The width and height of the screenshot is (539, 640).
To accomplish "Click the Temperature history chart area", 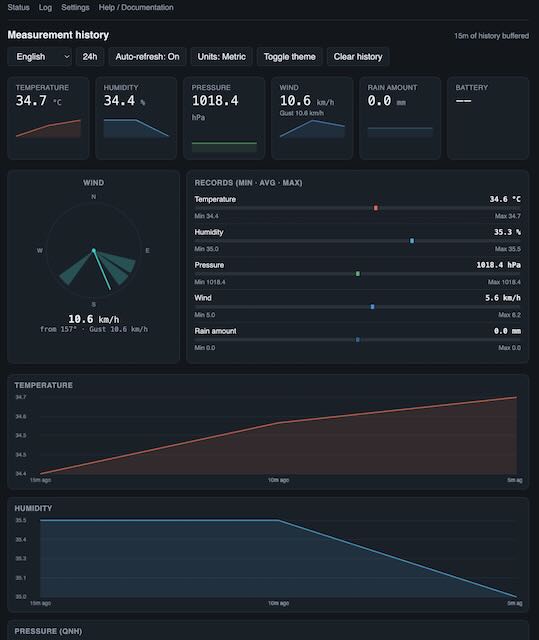I will click(278, 435).
